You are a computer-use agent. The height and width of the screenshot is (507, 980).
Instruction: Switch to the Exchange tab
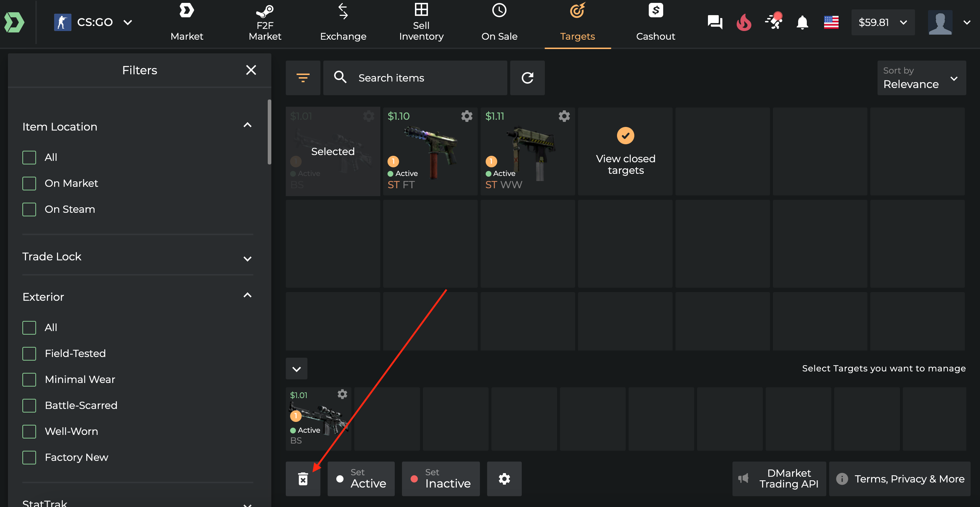pos(343,22)
